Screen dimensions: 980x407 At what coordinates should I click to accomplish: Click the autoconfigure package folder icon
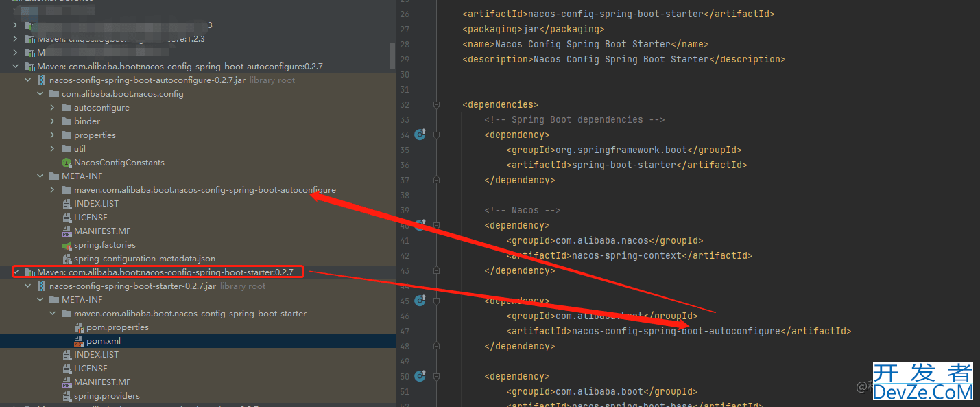(x=67, y=108)
